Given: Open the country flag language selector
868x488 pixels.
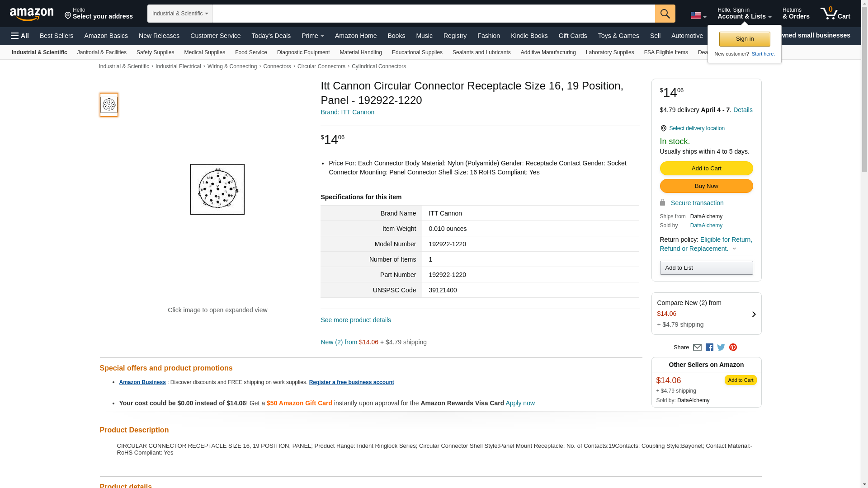Looking at the screenshot, I should (698, 15).
